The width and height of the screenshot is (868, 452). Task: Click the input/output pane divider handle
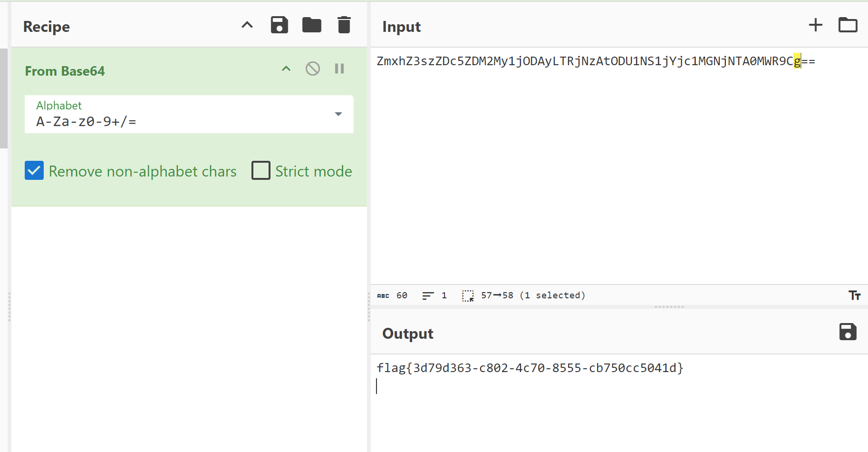[x=669, y=307]
